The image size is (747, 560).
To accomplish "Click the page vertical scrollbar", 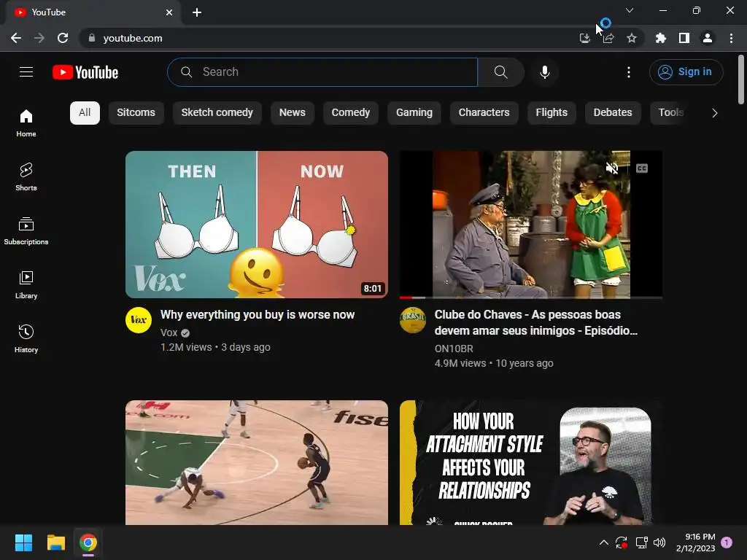I will [741, 79].
